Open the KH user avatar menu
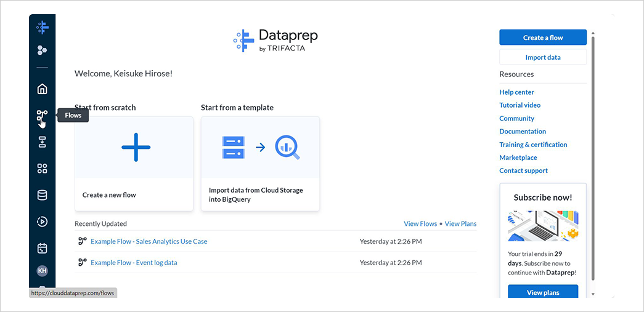Viewport: 644px width, 312px height. coord(42,271)
